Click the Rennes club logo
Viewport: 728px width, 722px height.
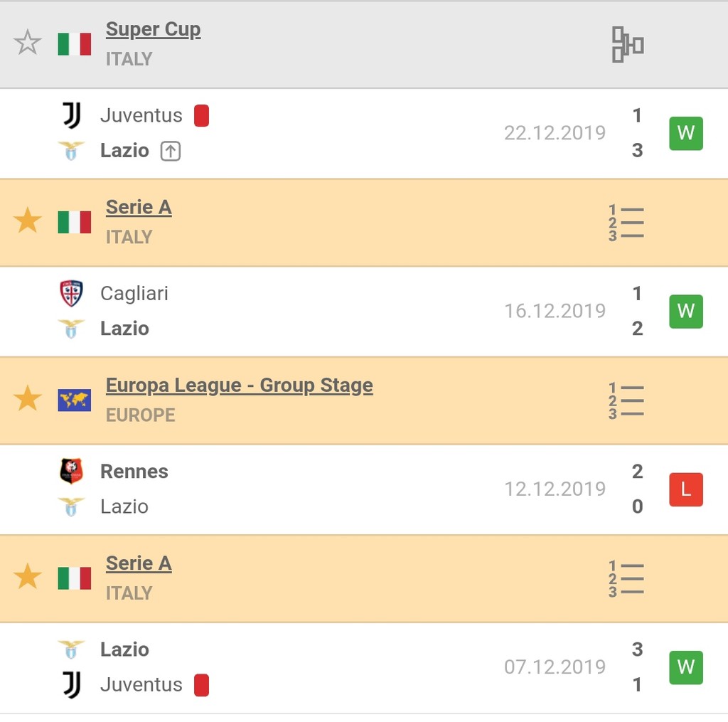coord(71,471)
